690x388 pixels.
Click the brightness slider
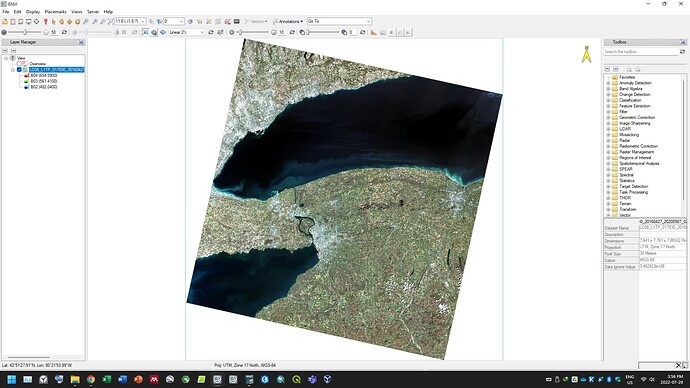click(x=25, y=32)
